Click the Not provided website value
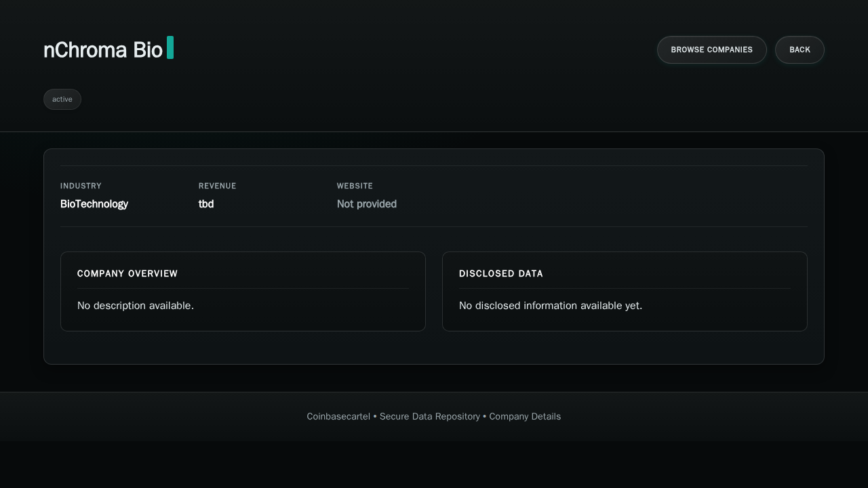Viewport: 868px width, 488px height. tap(367, 204)
